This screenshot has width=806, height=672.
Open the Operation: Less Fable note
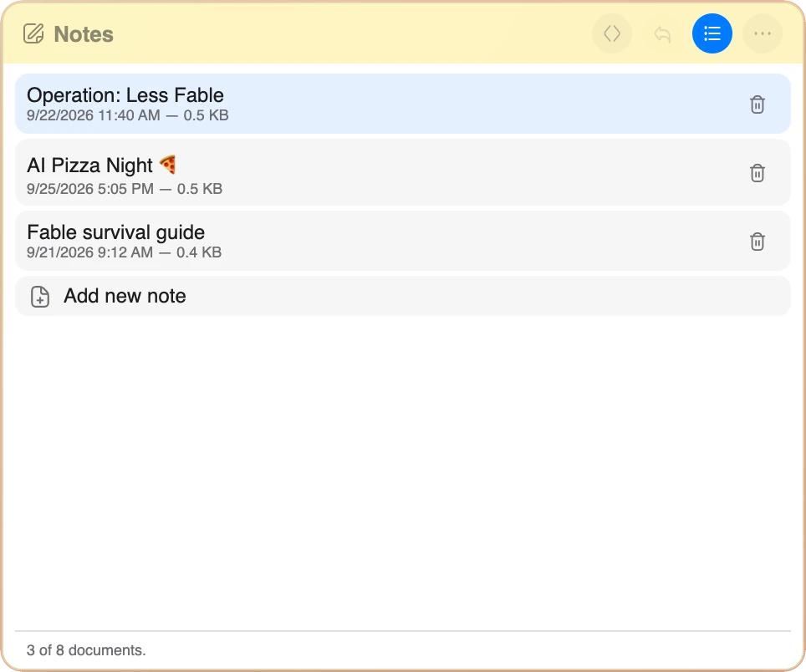[402, 104]
